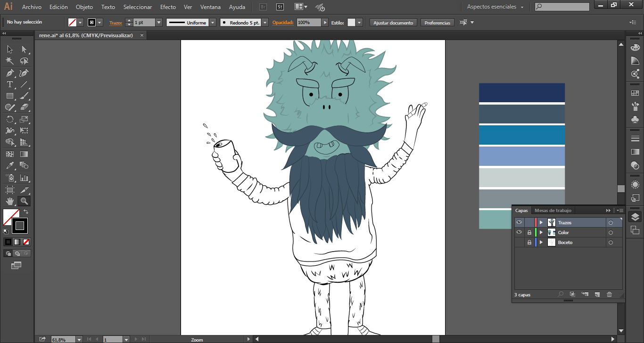Select the Rectangle tool

tap(10, 96)
